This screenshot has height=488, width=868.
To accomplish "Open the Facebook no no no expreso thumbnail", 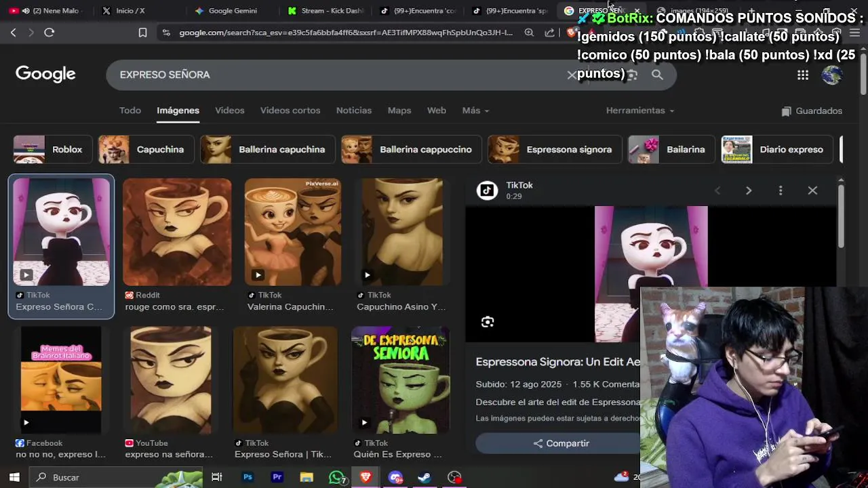I will (61, 380).
